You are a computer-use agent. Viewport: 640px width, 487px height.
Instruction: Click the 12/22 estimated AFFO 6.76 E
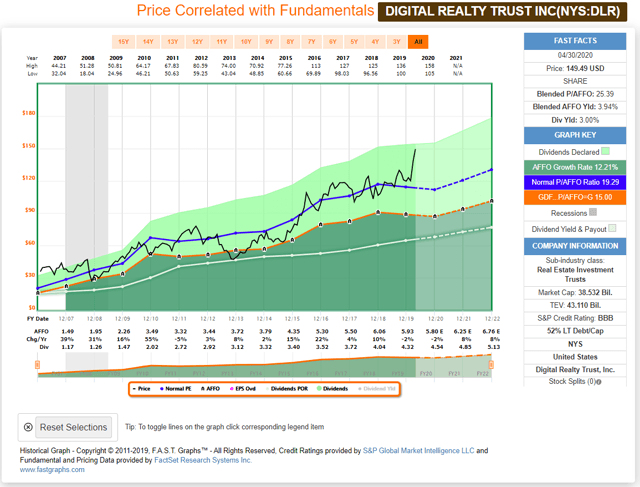(x=491, y=331)
